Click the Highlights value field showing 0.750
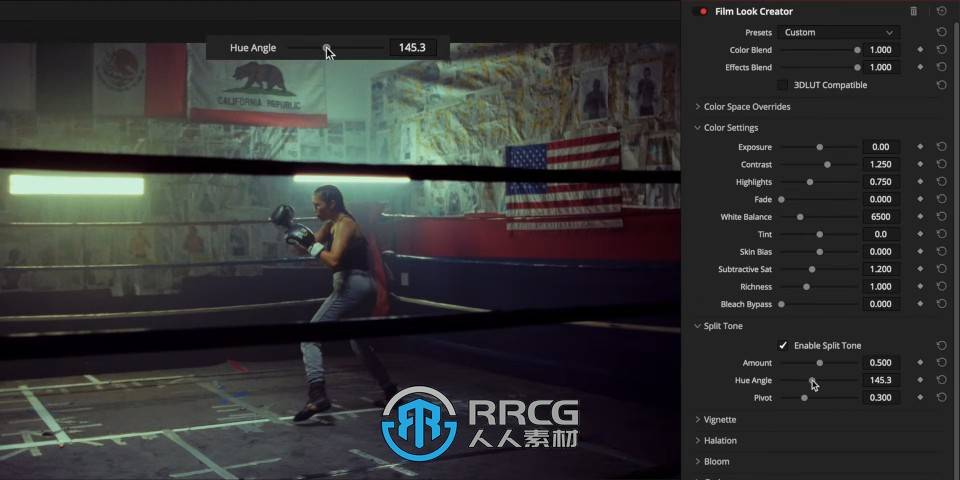Screen dimensions: 960x480 tap(880, 182)
